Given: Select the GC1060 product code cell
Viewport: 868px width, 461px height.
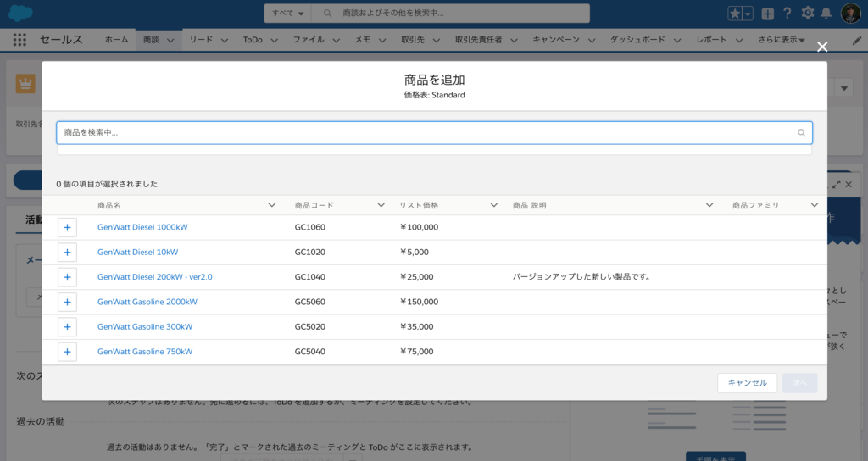Looking at the screenshot, I should [310, 227].
